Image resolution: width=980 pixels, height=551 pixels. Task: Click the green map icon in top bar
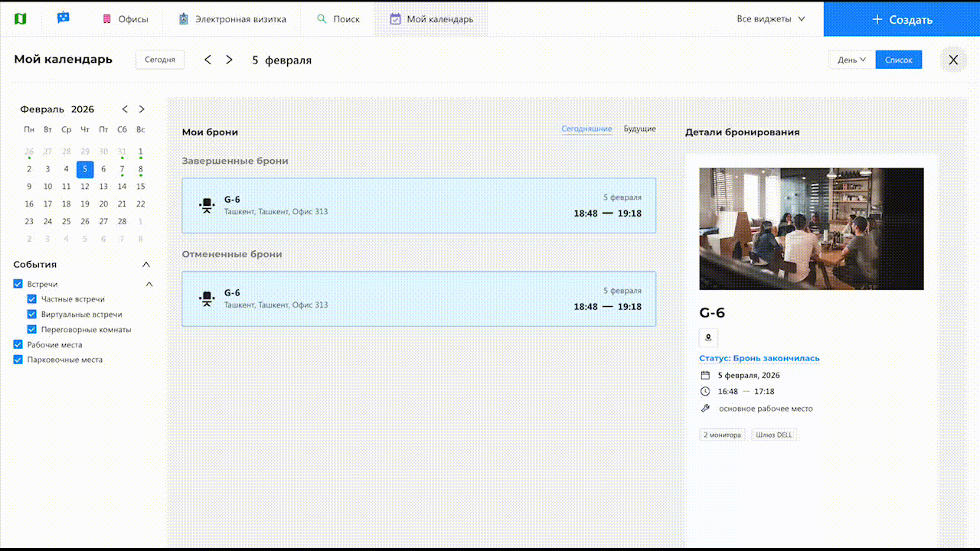[21, 18]
